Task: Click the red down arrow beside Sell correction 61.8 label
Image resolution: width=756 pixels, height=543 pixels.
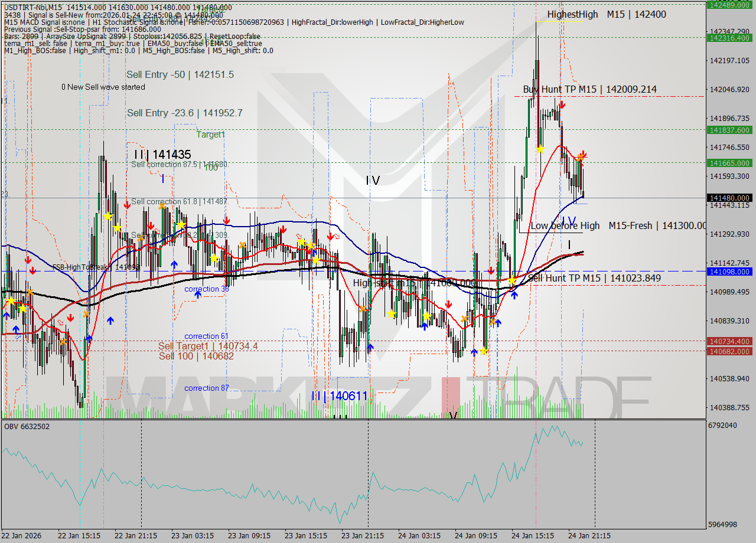Action: point(127,205)
